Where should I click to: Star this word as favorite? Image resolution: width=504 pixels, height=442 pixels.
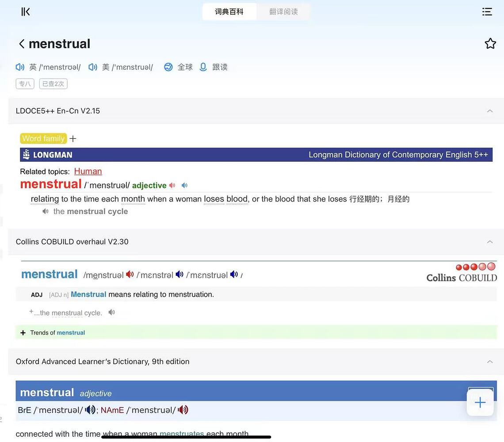pyautogui.click(x=490, y=43)
